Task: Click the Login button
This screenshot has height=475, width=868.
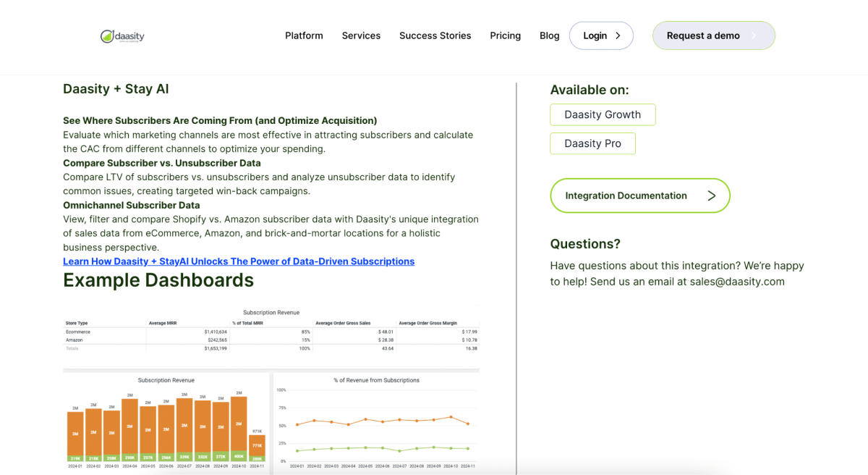Action: 601,35
